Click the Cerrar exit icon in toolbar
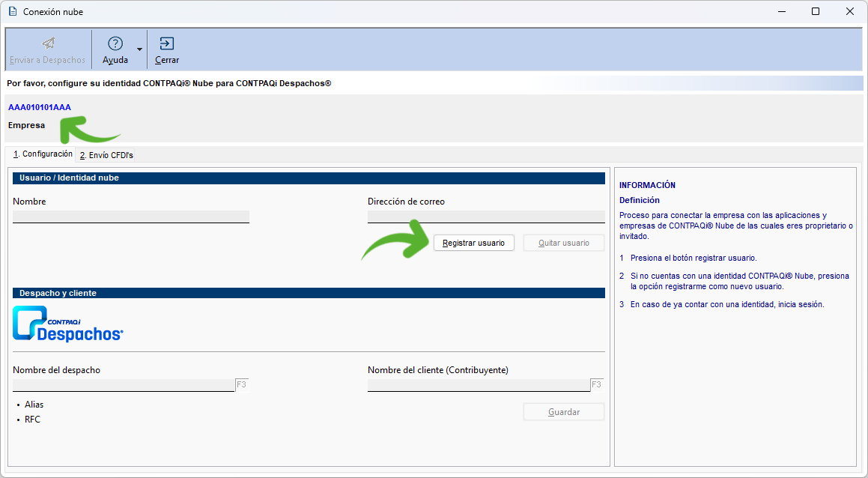The width and height of the screenshot is (868, 478). 167,43
